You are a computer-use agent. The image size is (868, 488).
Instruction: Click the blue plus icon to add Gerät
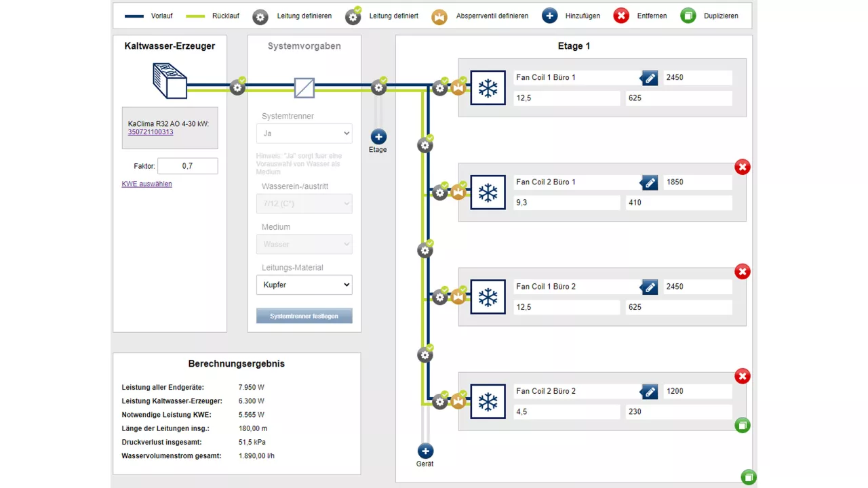(425, 451)
